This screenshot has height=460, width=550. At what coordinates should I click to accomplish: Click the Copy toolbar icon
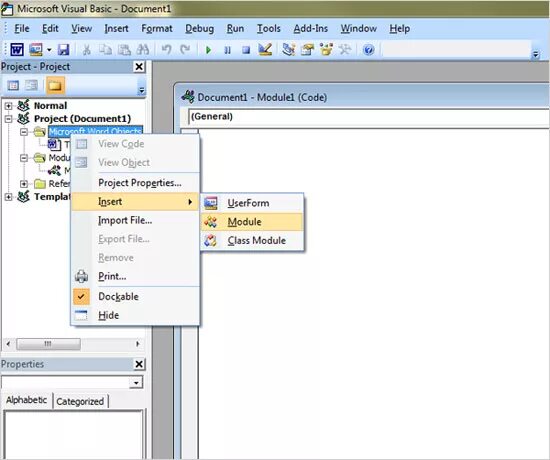pos(105,50)
